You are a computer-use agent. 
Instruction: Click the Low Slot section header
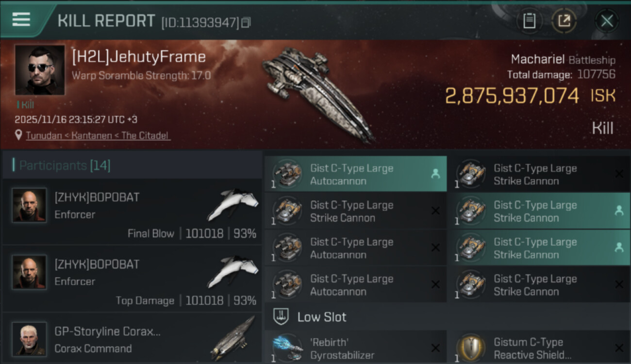tap(321, 317)
